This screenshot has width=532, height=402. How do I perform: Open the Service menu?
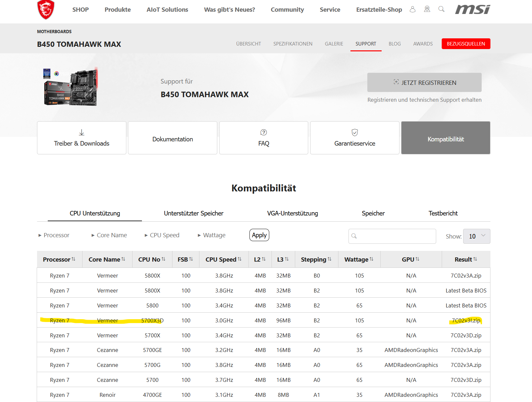tap(330, 10)
